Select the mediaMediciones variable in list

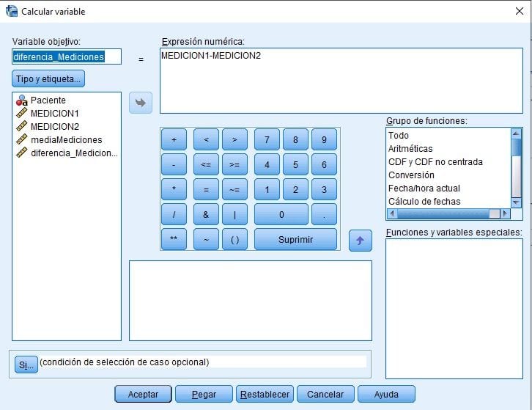[67, 139]
